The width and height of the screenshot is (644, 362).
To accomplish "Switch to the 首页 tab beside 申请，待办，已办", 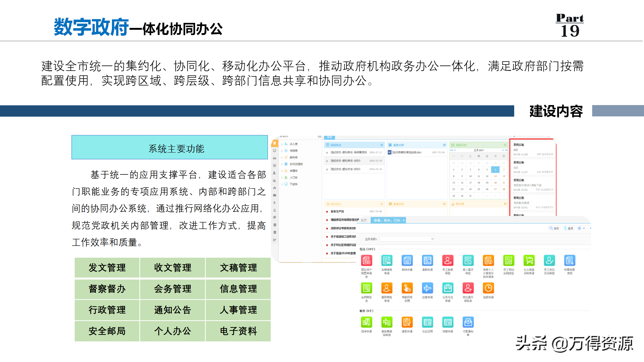I will tap(364, 220).
